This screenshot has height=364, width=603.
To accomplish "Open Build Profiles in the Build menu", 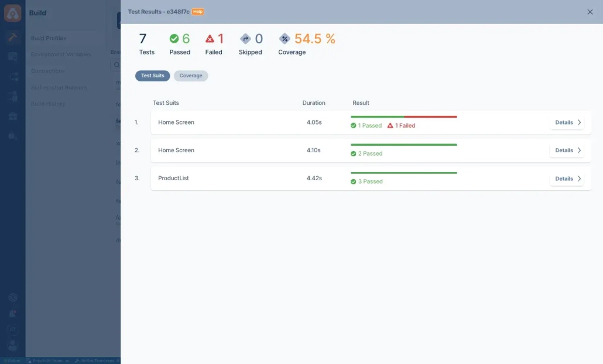I will click(x=49, y=38).
